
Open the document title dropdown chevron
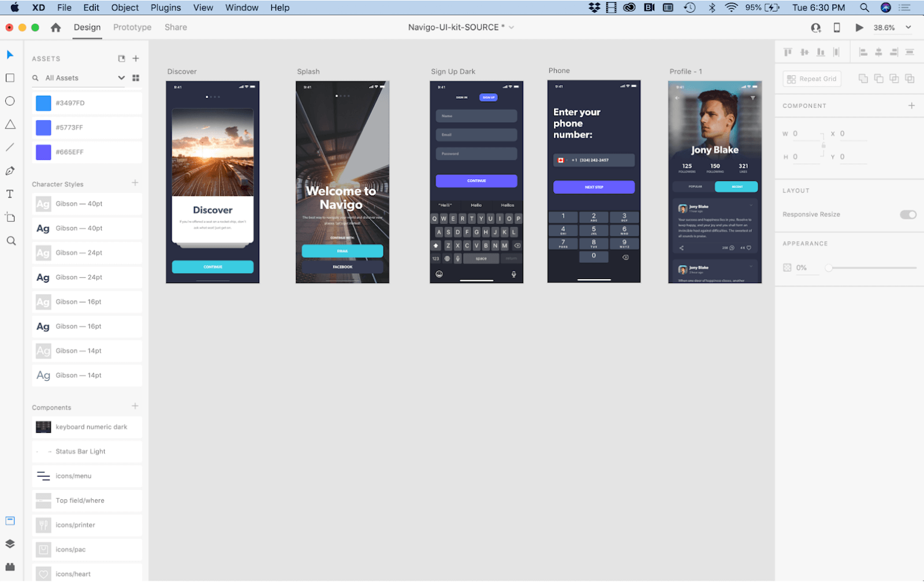pos(511,27)
